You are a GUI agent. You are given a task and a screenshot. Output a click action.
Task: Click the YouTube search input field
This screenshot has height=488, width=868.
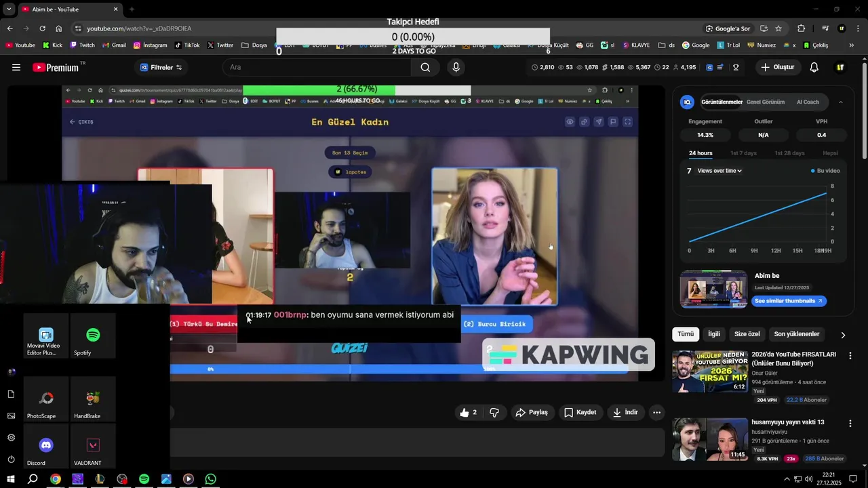pyautogui.click(x=317, y=67)
